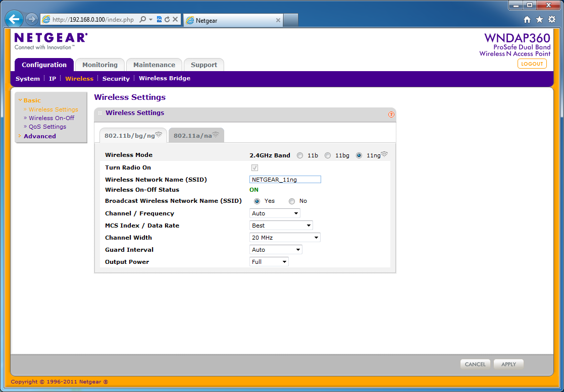Screen dimensions: 564x392
Task: Click the APPLY button
Action: click(x=508, y=364)
